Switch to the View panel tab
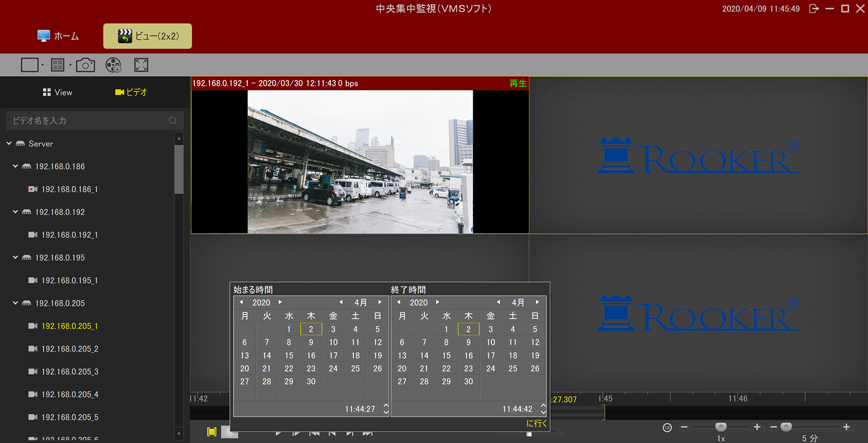868x443 pixels. 57,93
